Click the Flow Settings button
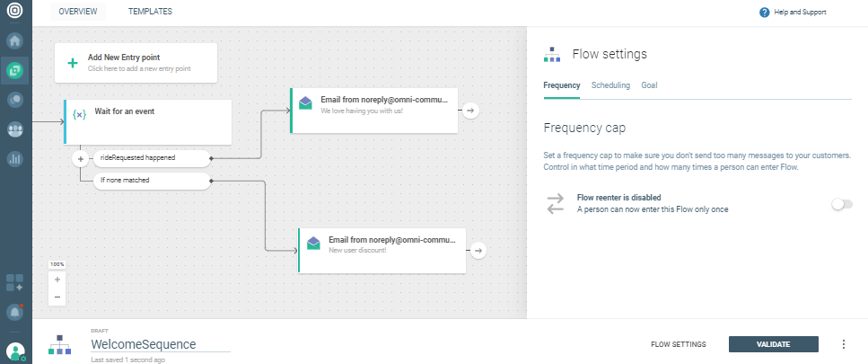Viewport: 868px width, 364px height. (678, 344)
